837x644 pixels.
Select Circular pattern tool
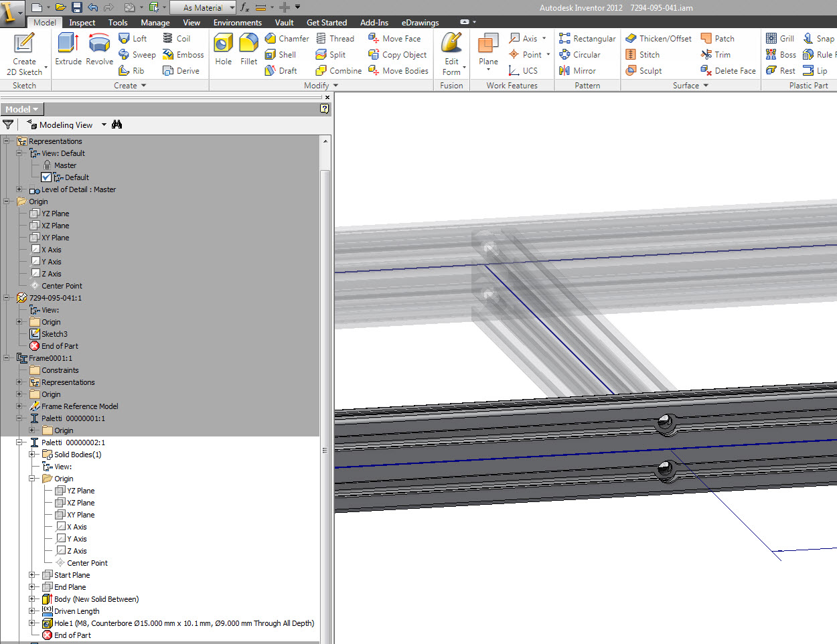(580, 54)
